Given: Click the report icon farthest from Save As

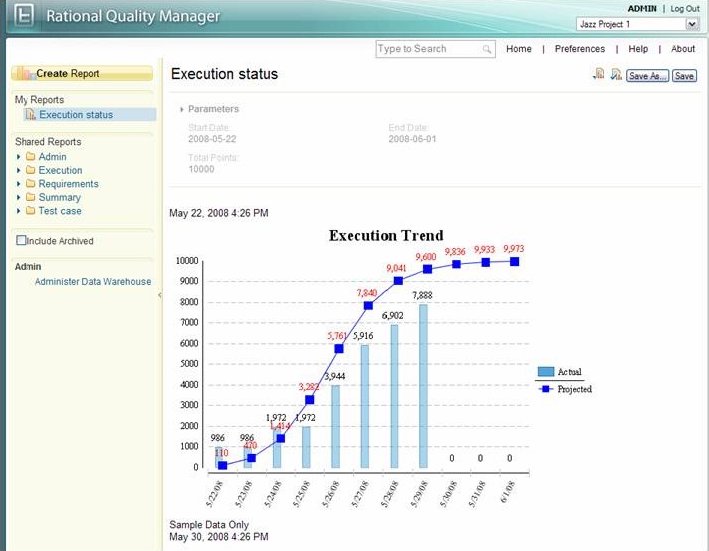Looking at the screenshot, I should [x=598, y=75].
